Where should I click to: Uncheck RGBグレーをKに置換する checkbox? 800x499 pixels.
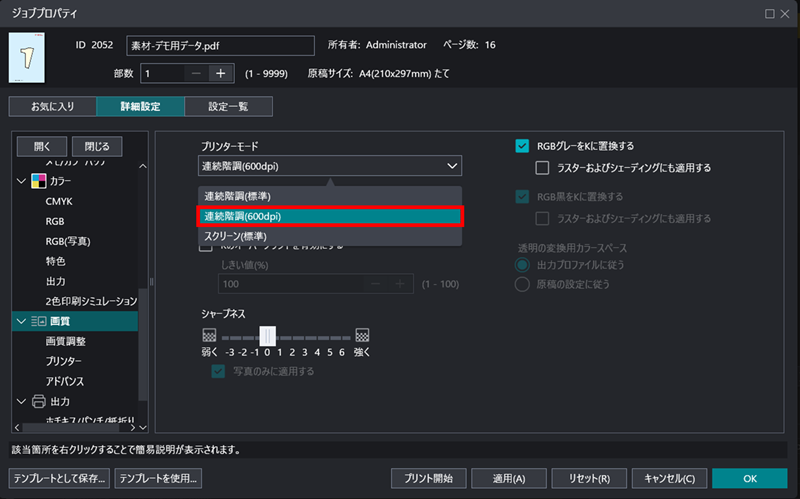[522, 146]
